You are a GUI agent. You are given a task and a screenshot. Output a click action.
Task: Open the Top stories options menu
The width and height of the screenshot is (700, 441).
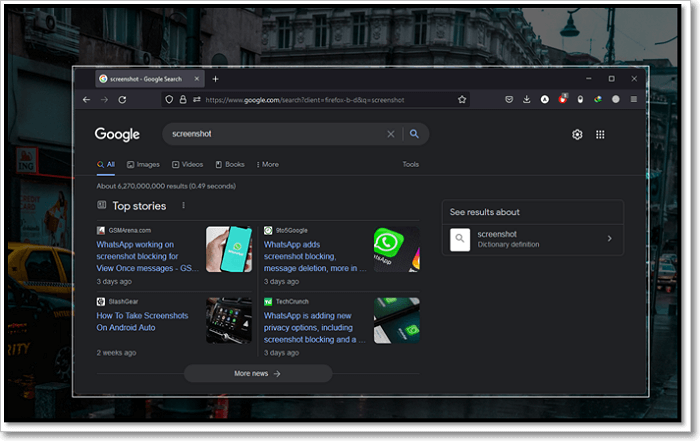click(x=183, y=206)
